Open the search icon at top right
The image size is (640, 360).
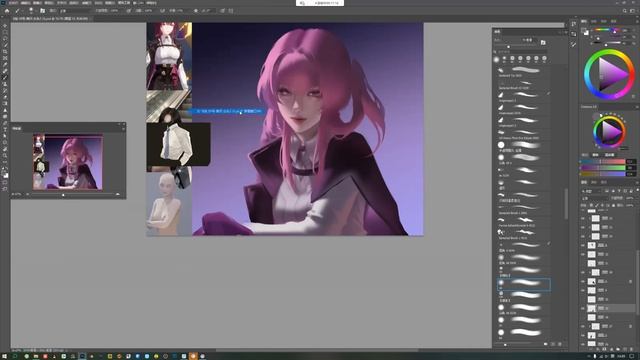click(x=625, y=11)
